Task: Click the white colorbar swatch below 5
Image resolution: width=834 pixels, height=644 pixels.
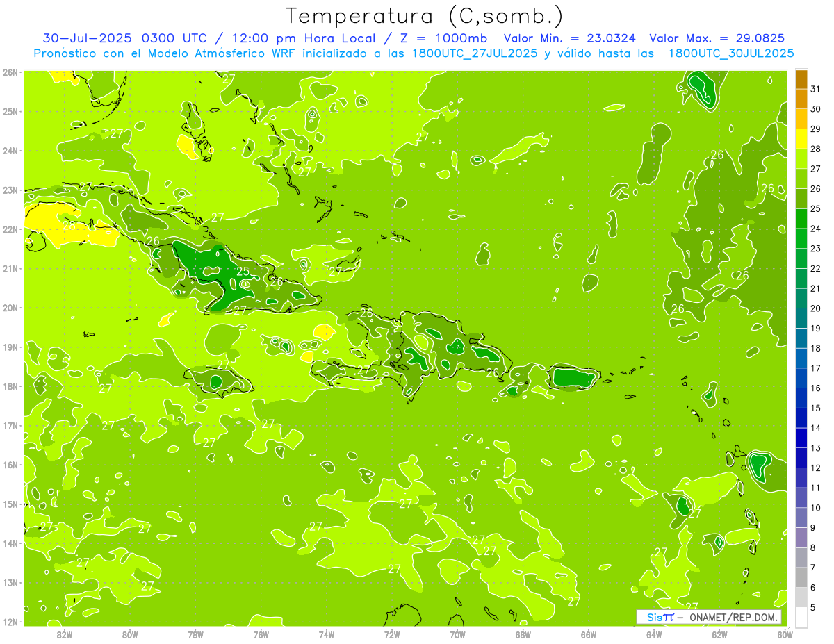Action: [x=801, y=617]
